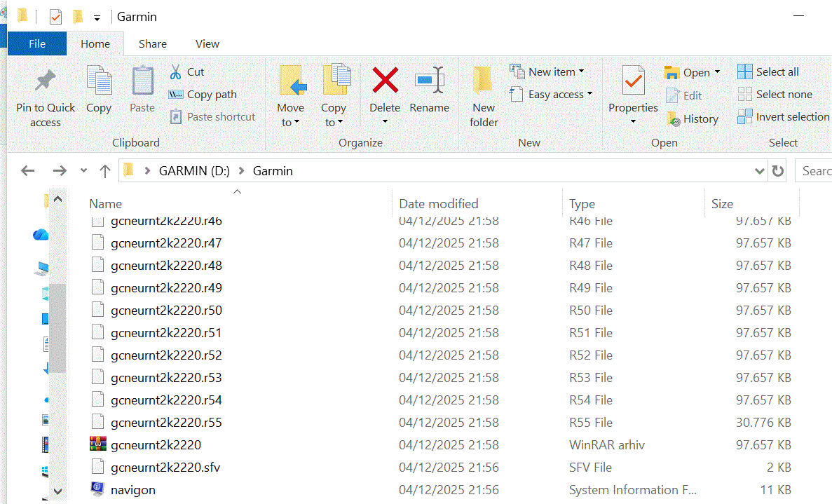Screen dimensions: 832x504
Task: Open the New item dropdown menu
Action: [547, 71]
